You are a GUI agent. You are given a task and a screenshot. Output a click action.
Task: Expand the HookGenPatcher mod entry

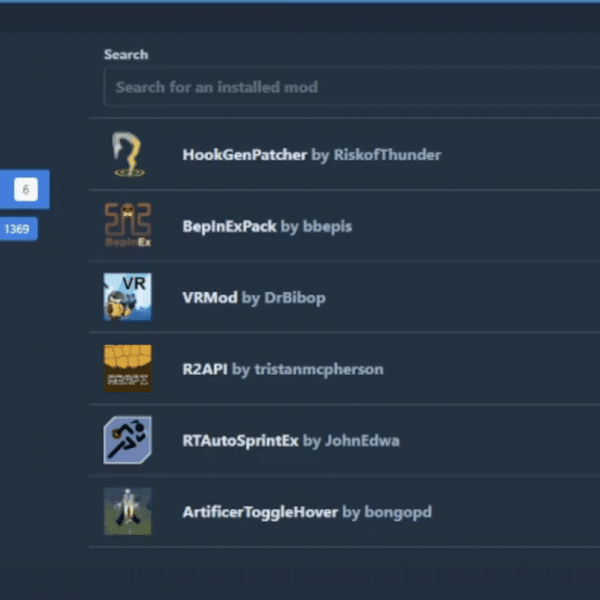click(344, 154)
